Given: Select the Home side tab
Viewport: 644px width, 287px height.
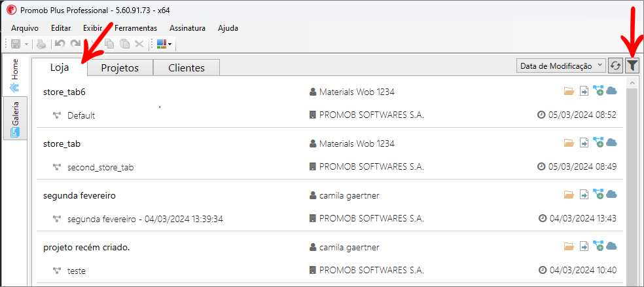Looking at the screenshot, I should tap(15, 75).
